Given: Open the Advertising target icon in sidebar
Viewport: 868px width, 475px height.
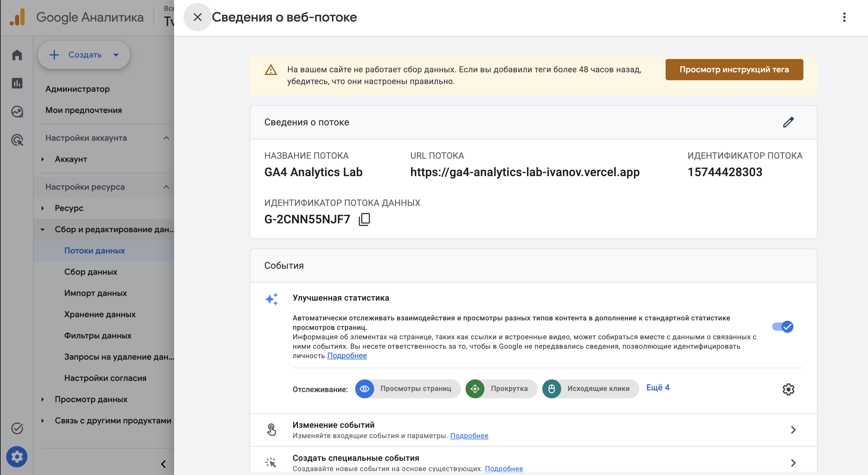Looking at the screenshot, I should coord(17,140).
